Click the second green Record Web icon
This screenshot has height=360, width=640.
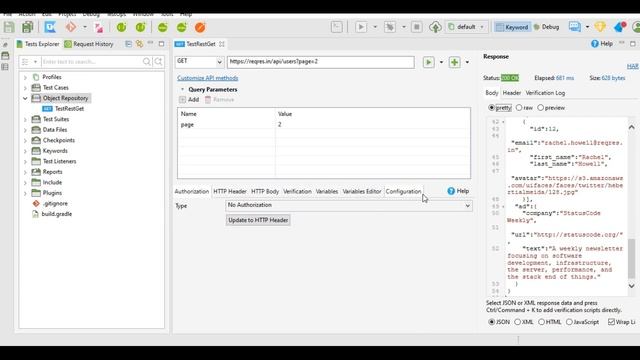pos(140,27)
